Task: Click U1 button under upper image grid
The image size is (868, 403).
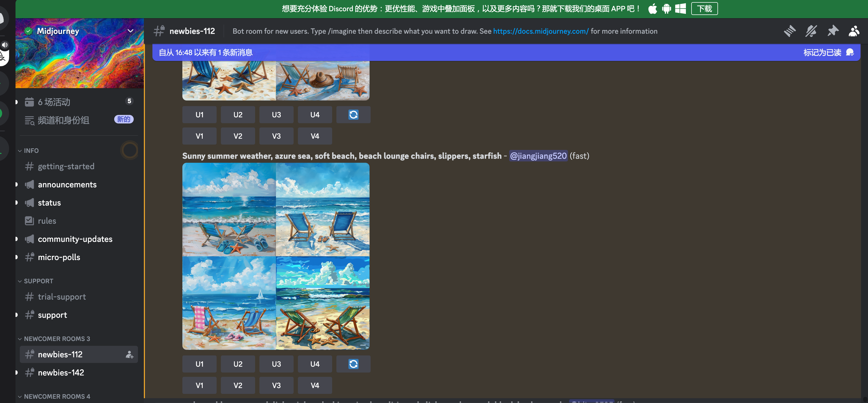Action: (199, 115)
